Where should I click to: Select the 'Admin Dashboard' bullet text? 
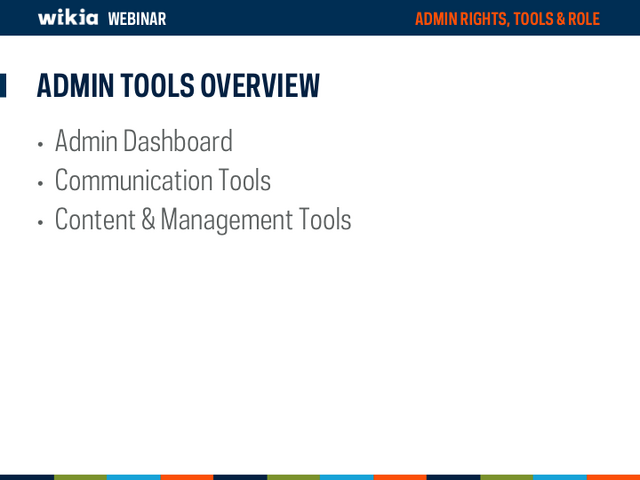[144, 140]
